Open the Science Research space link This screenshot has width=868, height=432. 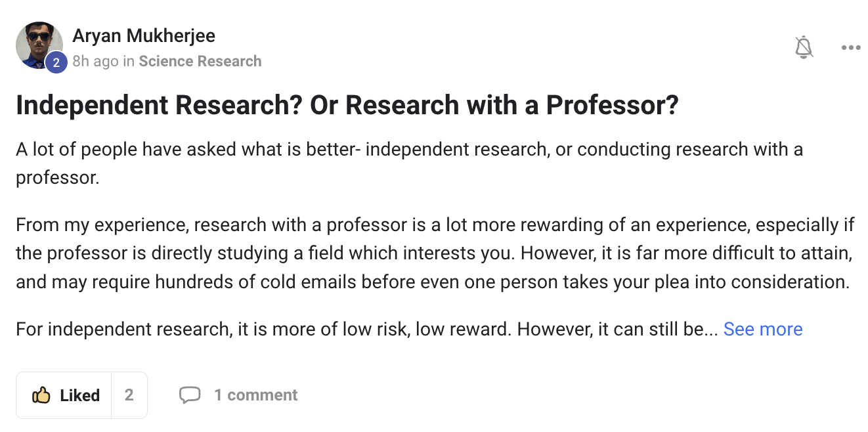pos(200,62)
